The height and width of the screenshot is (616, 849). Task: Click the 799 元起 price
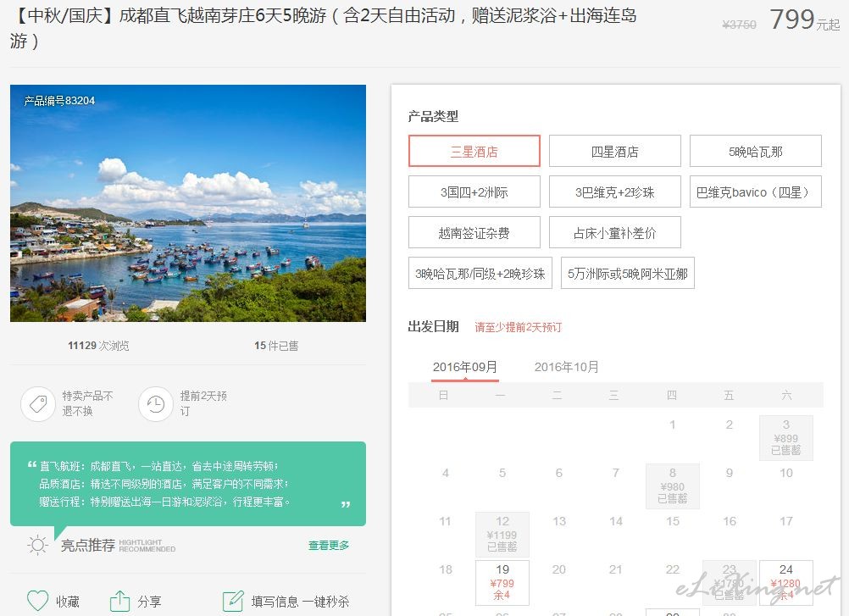[805, 20]
